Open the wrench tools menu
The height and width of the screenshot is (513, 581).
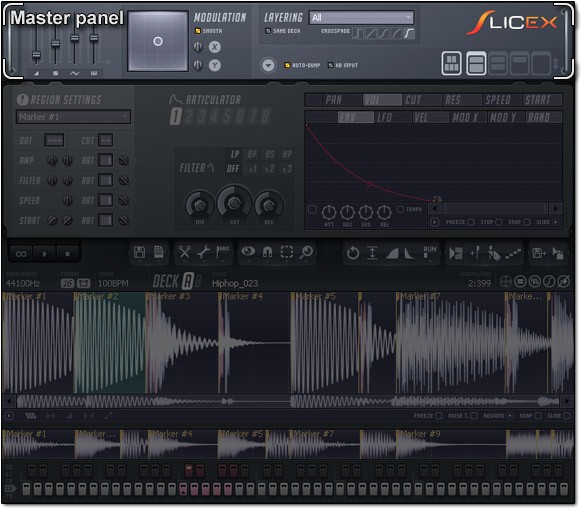pos(203,252)
